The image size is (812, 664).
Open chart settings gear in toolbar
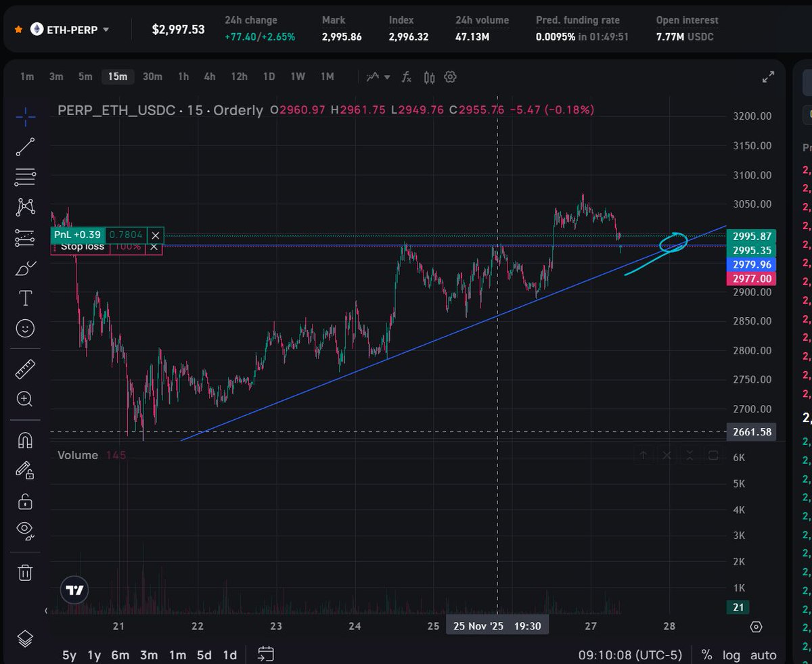pos(451,76)
